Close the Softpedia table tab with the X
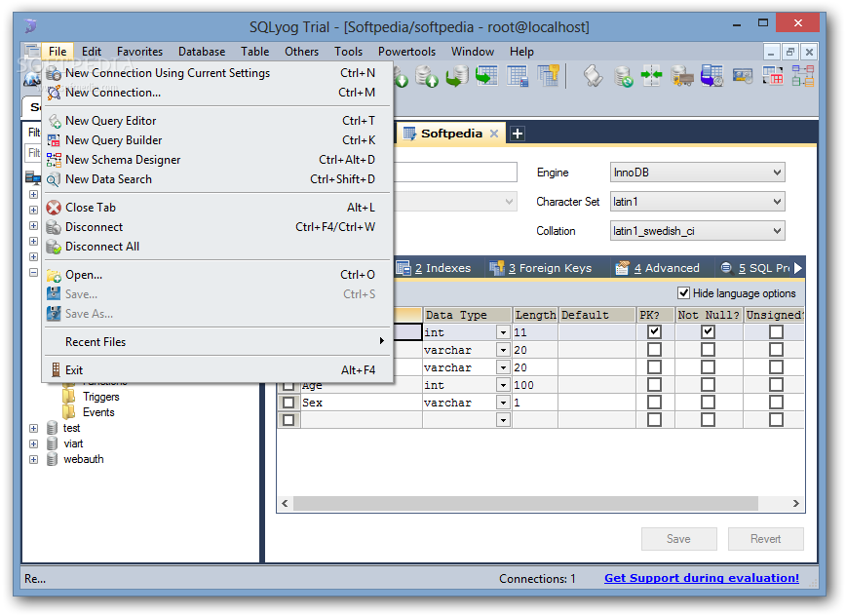The height and width of the screenshot is (616, 846). coord(494,134)
